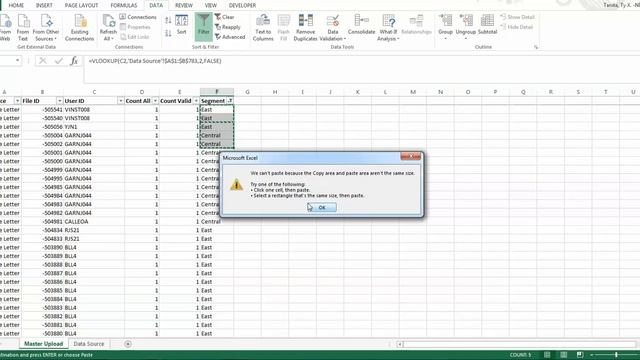
Task: Toggle the Filter button
Action: pyautogui.click(x=203, y=27)
